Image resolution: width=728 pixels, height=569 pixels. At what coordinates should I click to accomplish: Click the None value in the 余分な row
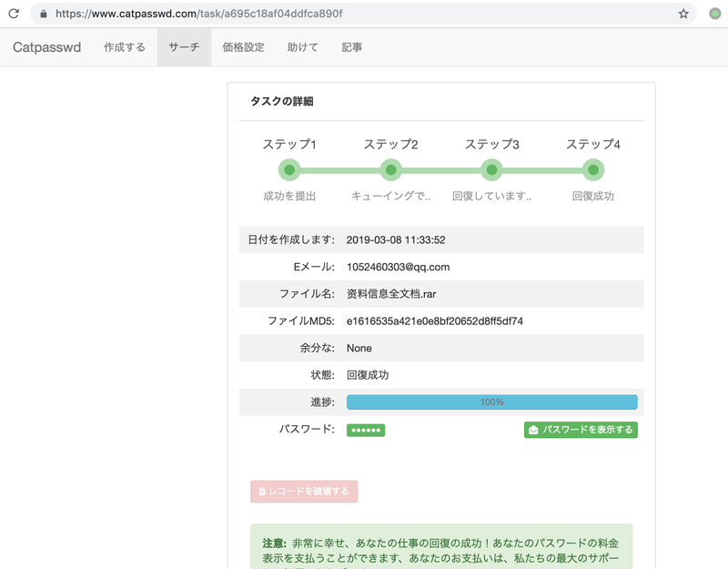(359, 349)
